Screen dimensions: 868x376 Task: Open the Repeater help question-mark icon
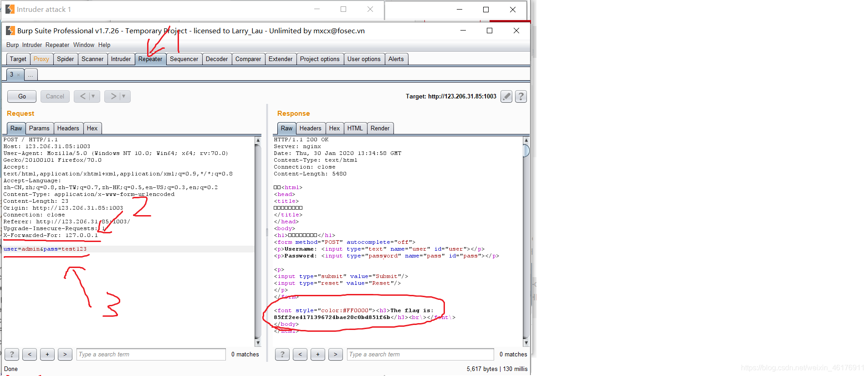tap(521, 96)
